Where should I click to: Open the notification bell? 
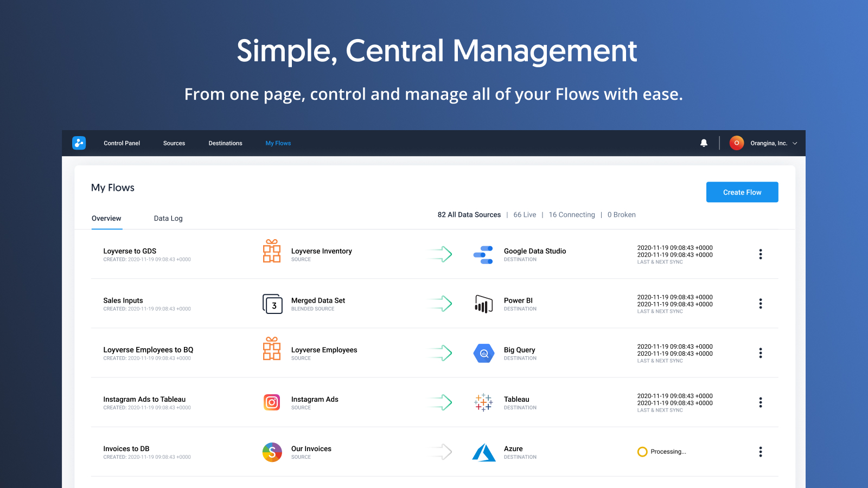tap(704, 143)
